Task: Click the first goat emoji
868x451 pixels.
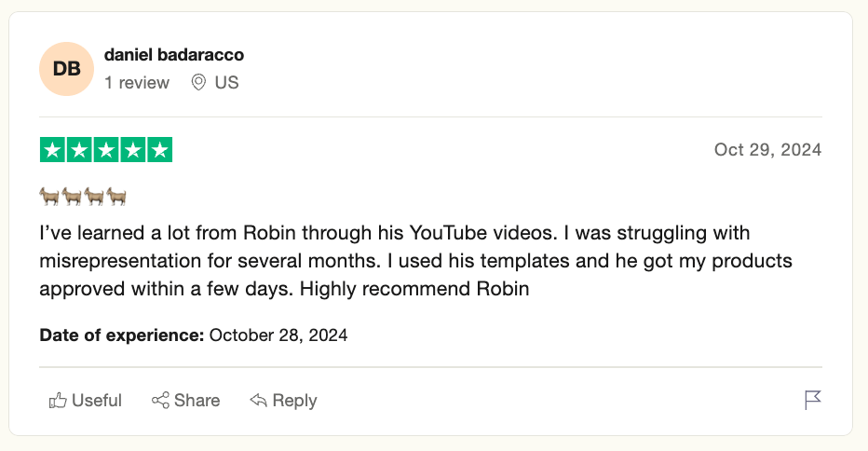Action: click(x=49, y=196)
